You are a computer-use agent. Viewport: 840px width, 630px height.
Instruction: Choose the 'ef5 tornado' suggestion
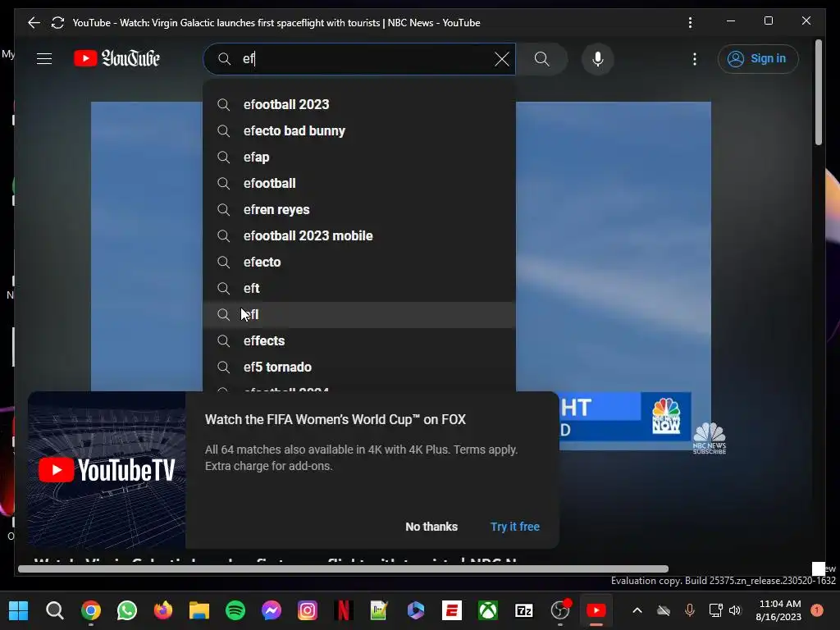coord(359,367)
